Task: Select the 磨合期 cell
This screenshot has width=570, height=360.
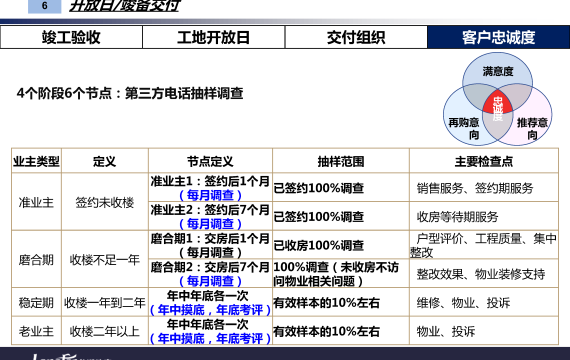Action: tap(36, 259)
